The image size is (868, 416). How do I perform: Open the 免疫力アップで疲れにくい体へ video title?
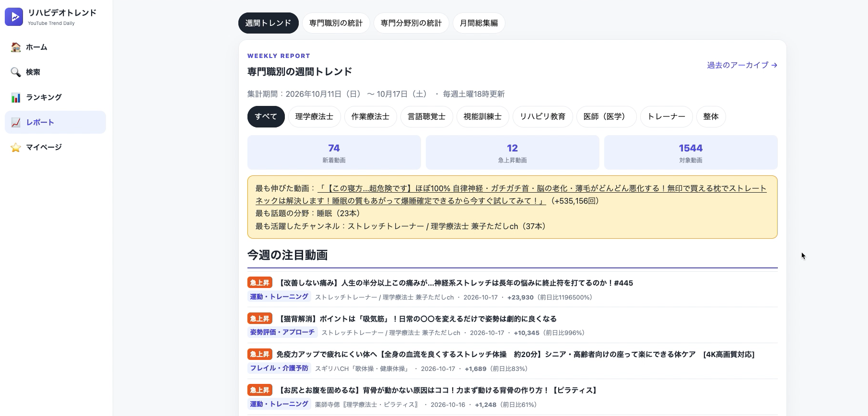pos(516,354)
